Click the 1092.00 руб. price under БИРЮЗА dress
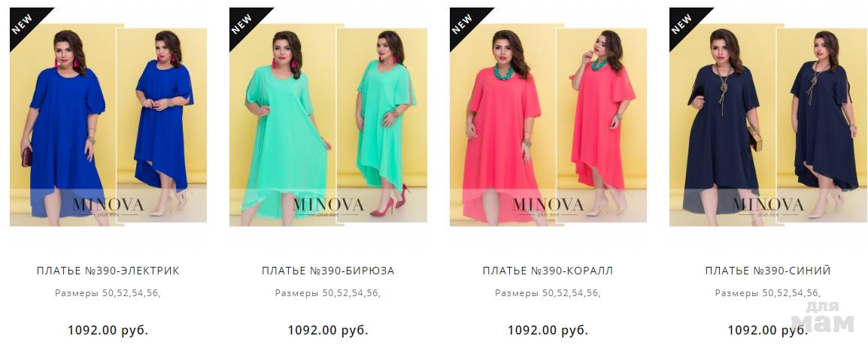The image size is (868, 345). pyautogui.click(x=328, y=331)
